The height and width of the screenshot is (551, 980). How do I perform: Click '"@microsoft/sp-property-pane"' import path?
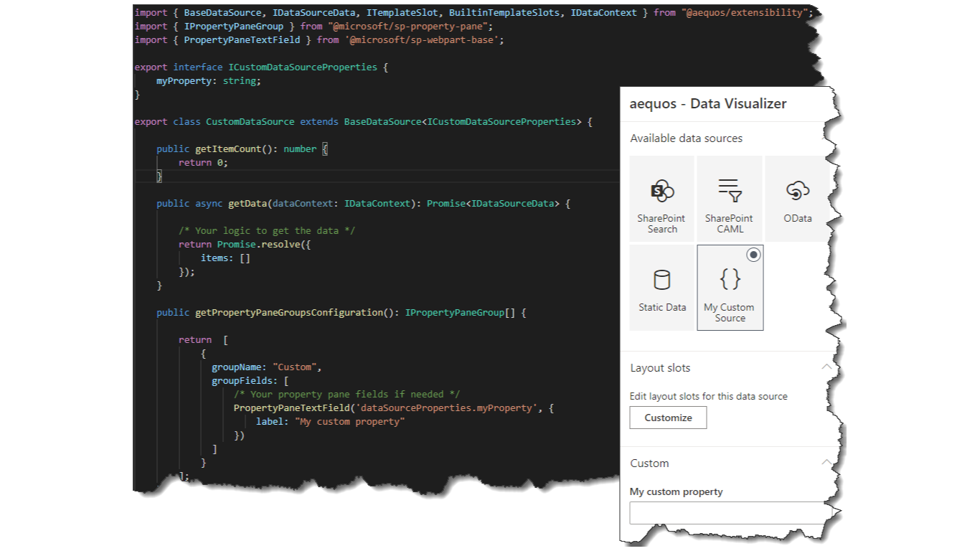(x=407, y=26)
